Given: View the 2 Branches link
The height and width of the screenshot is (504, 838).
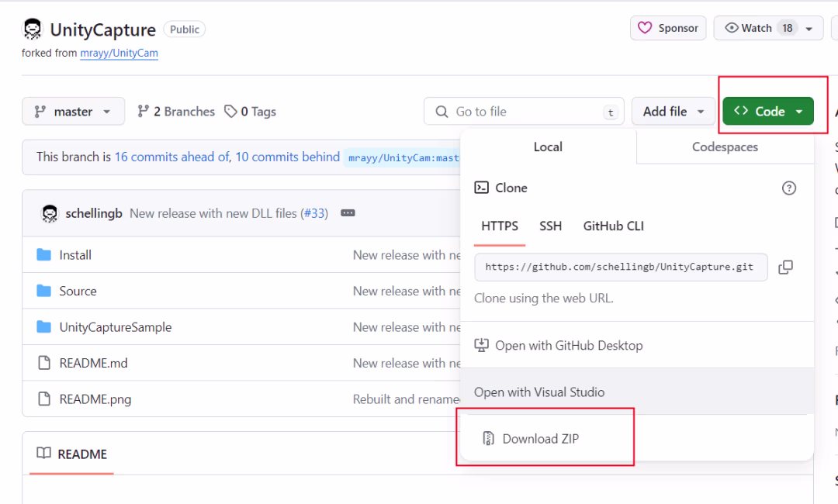Looking at the screenshot, I should coord(176,112).
